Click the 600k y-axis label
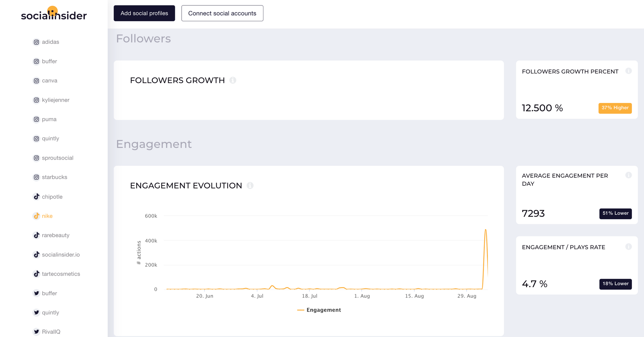 151,216
